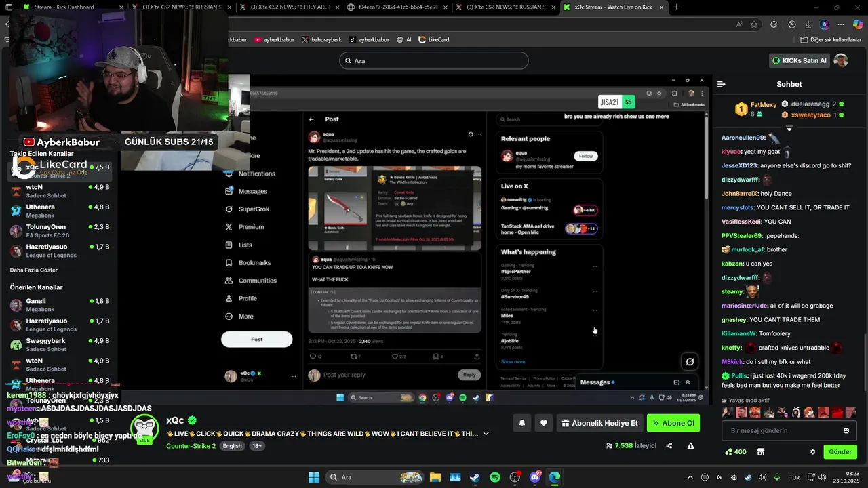Open Discord from the Windows taskbar
The height and width of the screenshot is (488, 868).
coord(535,477)
